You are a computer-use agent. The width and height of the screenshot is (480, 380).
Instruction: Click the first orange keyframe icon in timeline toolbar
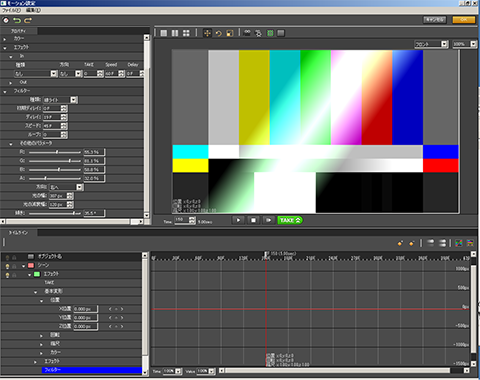coord(400,243)
